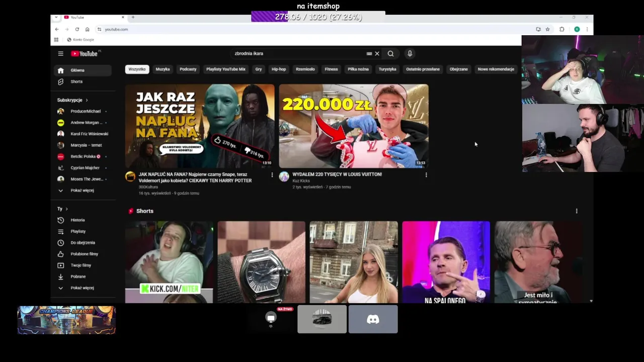Open Pobrane downloads in the sidebar

tap(83, 277)
